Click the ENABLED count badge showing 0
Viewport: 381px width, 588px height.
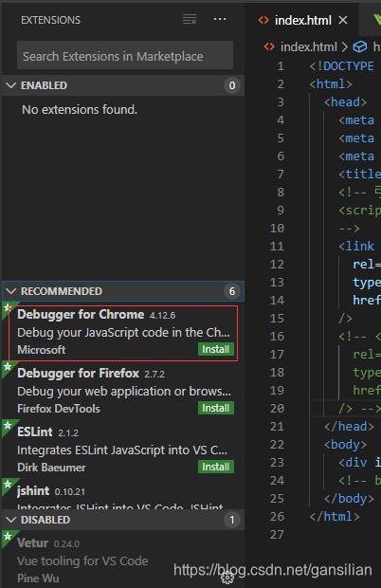point(232,85)
